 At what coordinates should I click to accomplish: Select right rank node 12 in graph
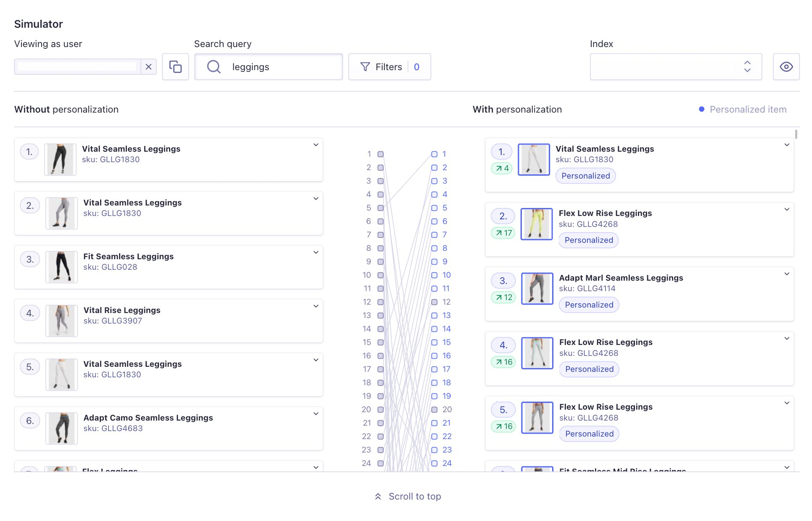click(x=434, y=302)
